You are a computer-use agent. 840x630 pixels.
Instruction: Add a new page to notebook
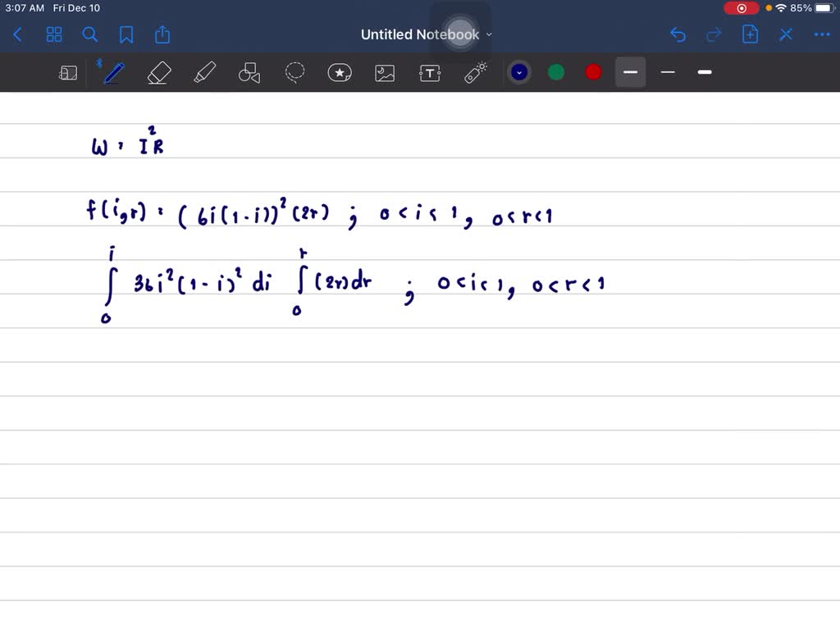click(750, 34)
